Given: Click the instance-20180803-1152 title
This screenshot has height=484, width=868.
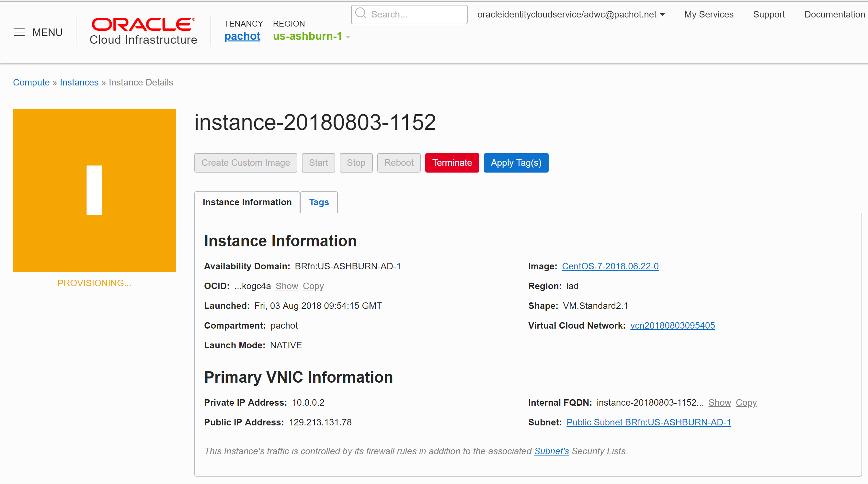Looking at the screenshot, I should click(315, 122).
